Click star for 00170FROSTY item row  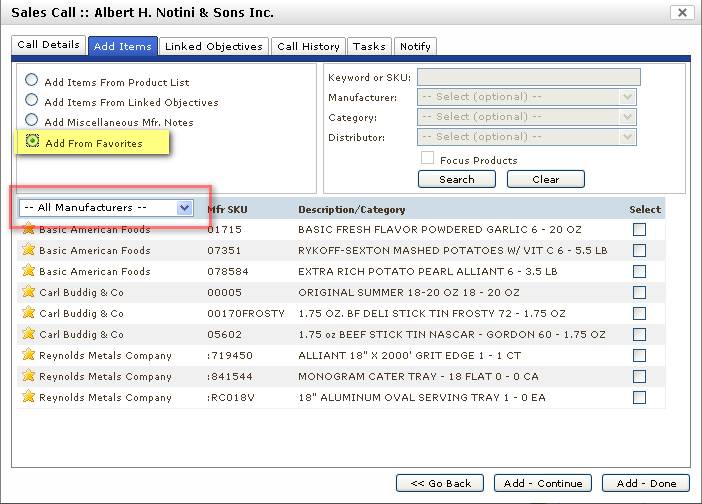tap(28, 313)
